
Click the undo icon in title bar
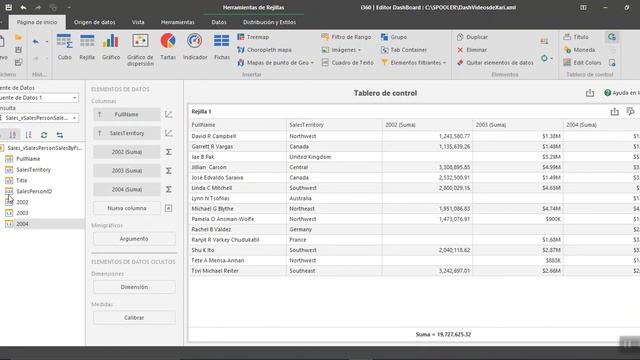click(x=23, y=7)
